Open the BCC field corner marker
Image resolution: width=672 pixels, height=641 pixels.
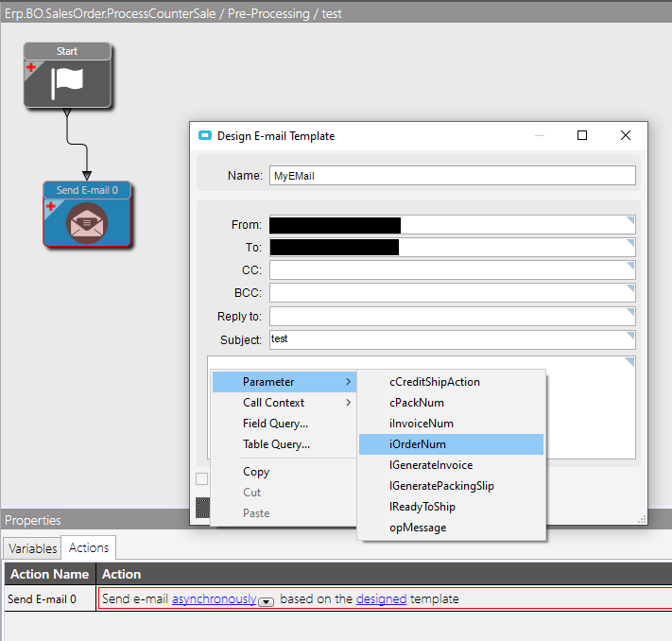(x=630, y=287)
